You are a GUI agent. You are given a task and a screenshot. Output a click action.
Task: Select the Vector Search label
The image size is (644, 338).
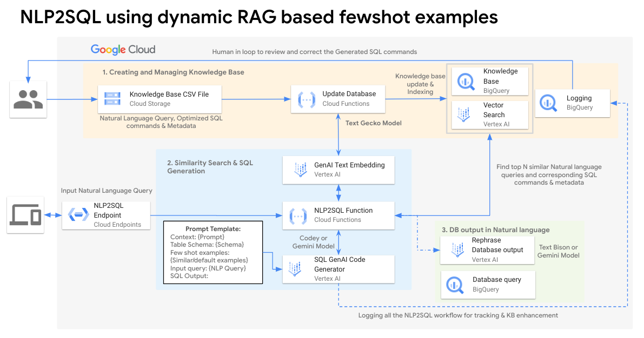[494, 110]
